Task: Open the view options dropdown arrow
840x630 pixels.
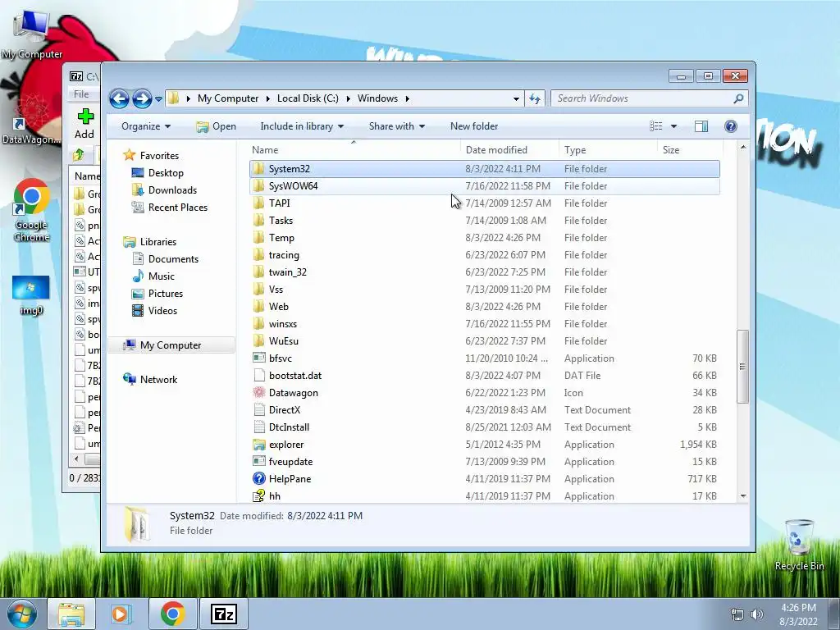Action: (x=674, y=126)
